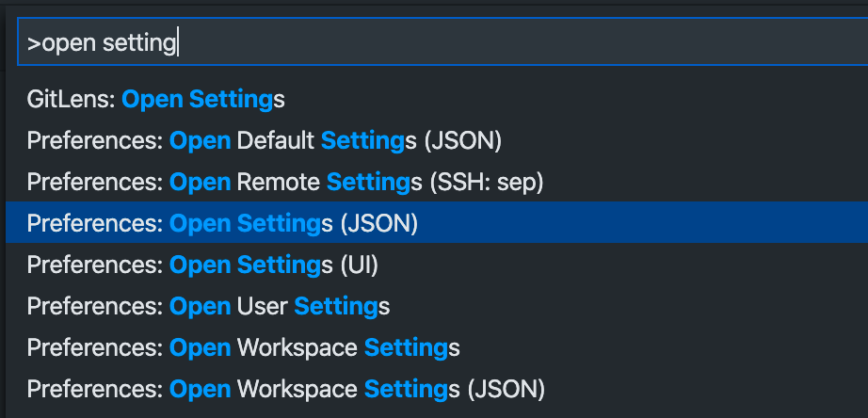The image size is (868, 418).
Task: Click the command palette search input
Action: (442, 42)
